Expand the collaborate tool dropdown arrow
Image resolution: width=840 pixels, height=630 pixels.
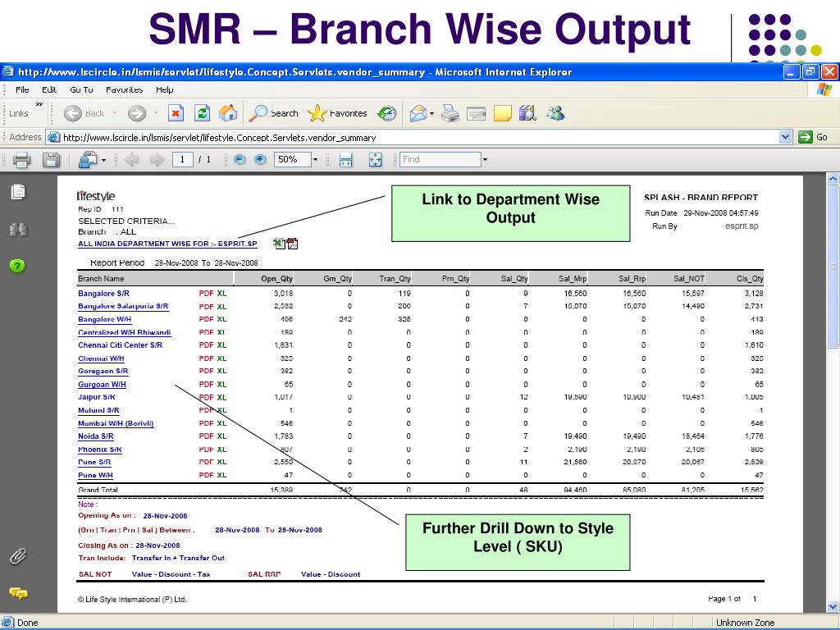(103, 160)
